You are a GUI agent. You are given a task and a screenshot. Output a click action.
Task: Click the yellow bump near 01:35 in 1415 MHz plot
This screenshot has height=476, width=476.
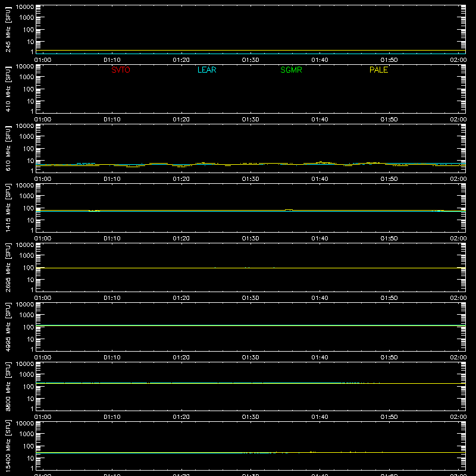tap(289, 210)
